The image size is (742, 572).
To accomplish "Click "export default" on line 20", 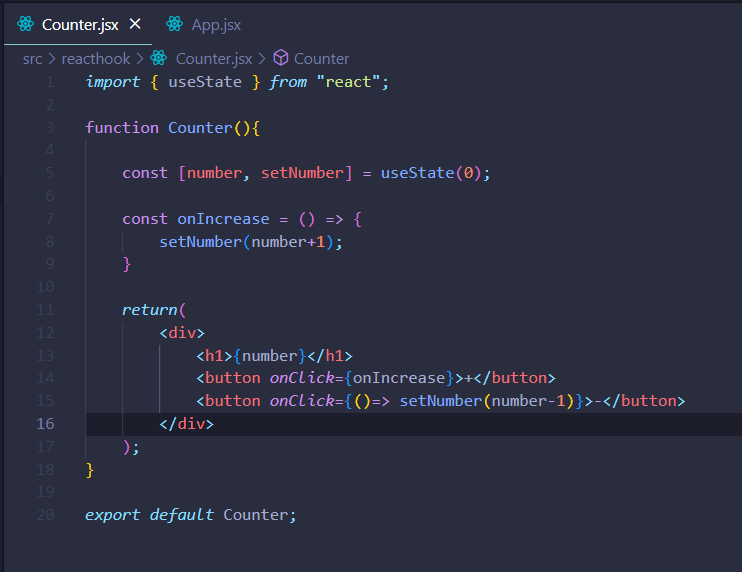I will (150, 515).
